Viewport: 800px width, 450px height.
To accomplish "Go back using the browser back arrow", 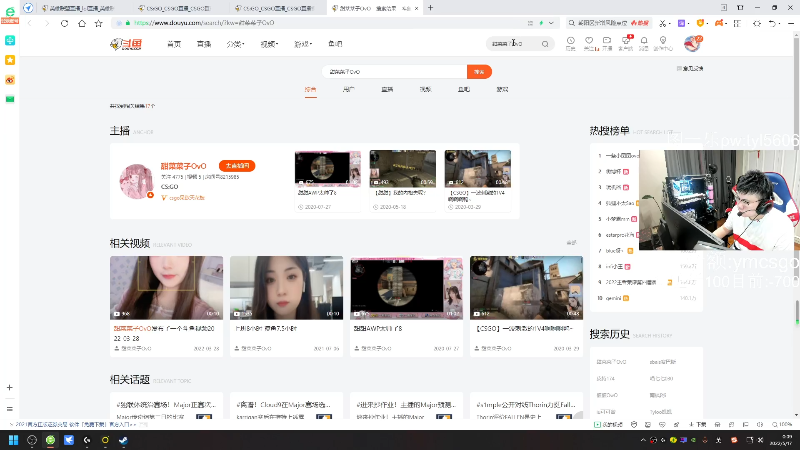I will (30, 23).
